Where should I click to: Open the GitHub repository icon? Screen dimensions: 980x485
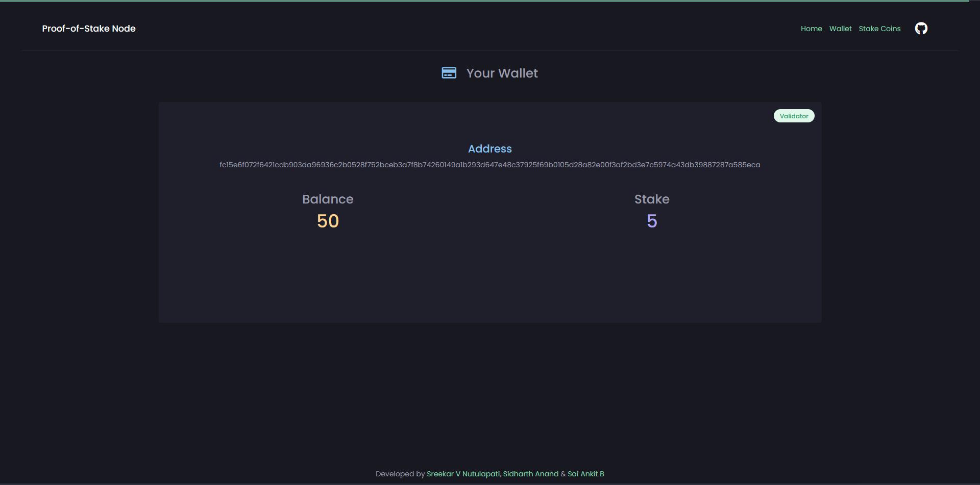pos(921,29)
